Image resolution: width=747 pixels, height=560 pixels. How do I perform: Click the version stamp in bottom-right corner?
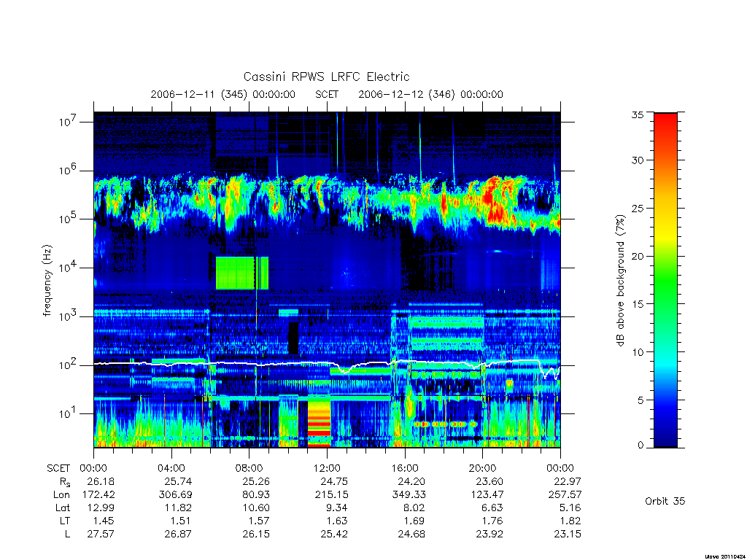pos(725,556)
